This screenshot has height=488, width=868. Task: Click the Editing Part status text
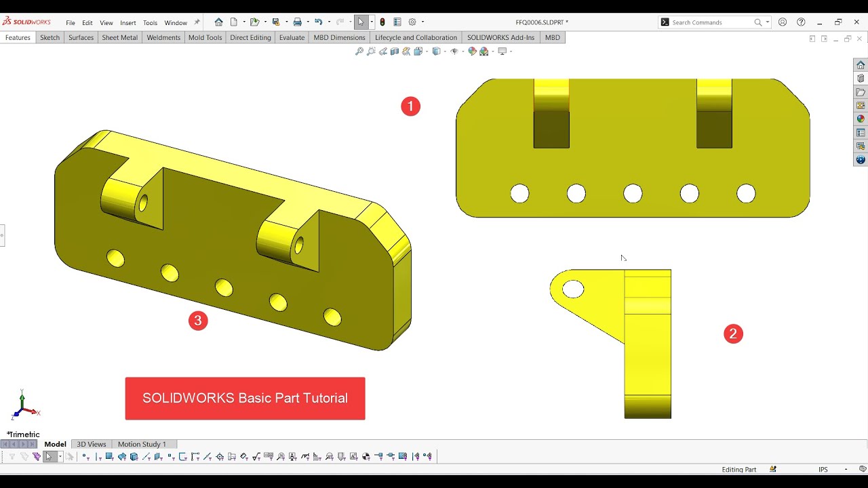(x=739, y=470)
